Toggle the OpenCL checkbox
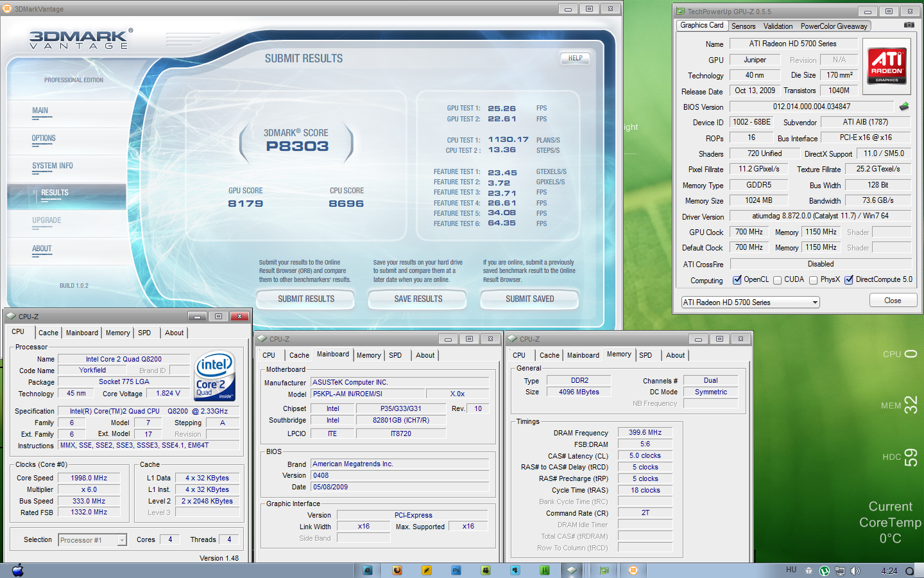924x578 pixels. pos(737,280)
